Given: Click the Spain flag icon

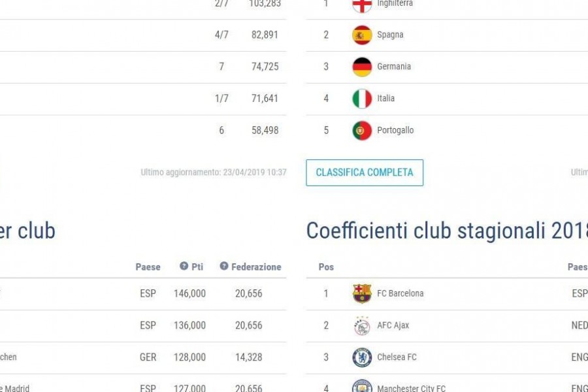Looking at the screenshot, I should (362, 35).
